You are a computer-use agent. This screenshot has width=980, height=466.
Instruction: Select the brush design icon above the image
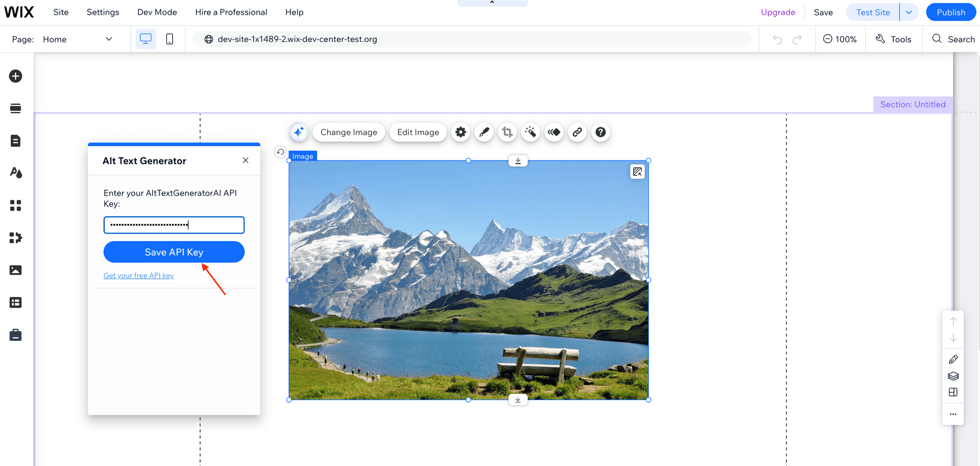(484, 132)
